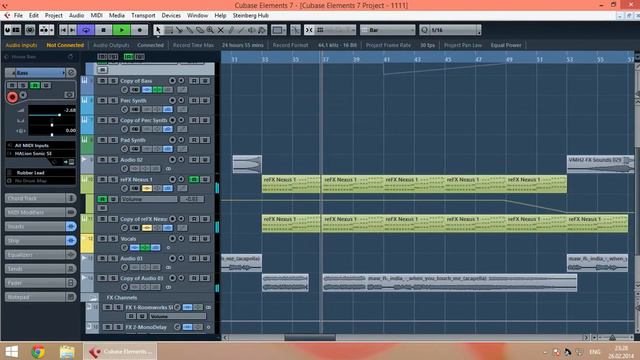
Task: Open Edit Channel Settings for Vocals track
Action: click(x=125, y=248)
